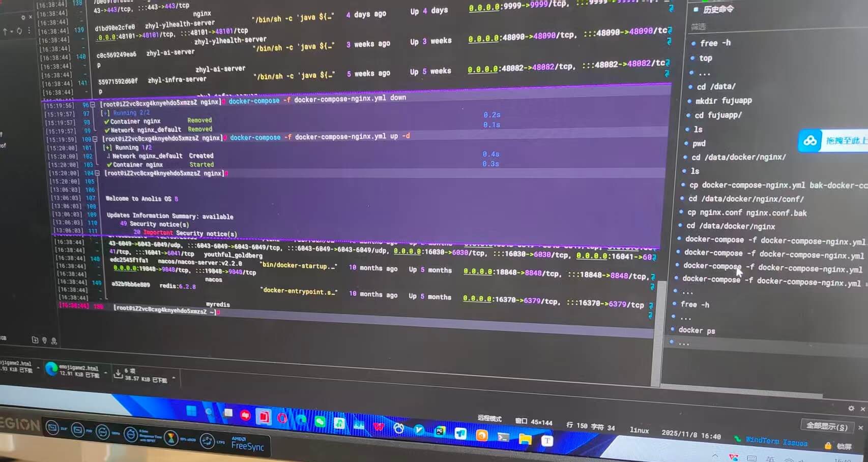Show hidden system tray icons chevron

(715, 456)
